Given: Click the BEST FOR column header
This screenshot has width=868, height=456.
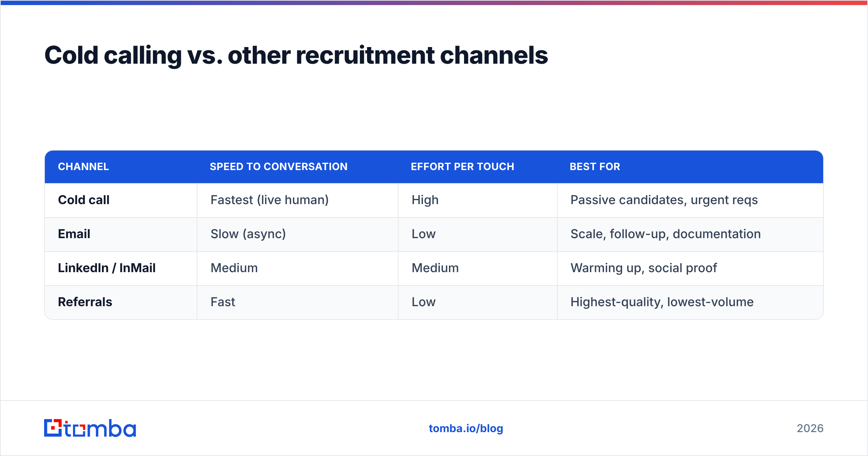Looking at the screenshot, I should pyautogui.click(x=595, y=166).
